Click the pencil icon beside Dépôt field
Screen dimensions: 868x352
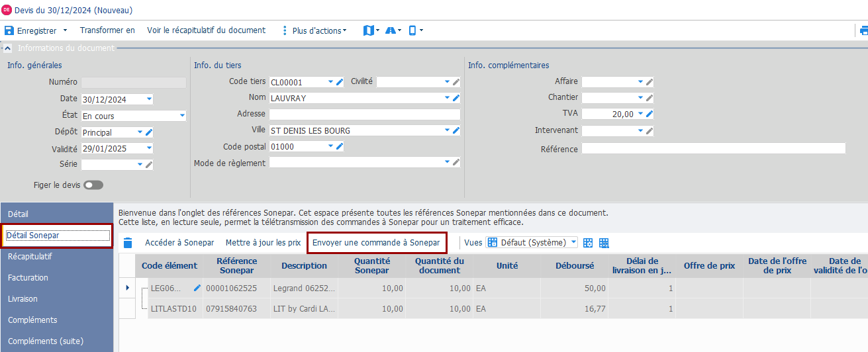click(x=149, y=132)
